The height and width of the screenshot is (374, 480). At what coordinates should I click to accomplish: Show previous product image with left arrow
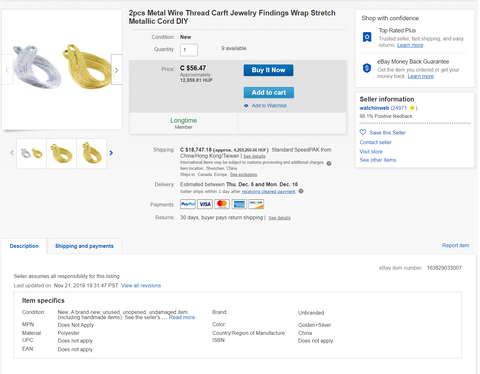7,69
